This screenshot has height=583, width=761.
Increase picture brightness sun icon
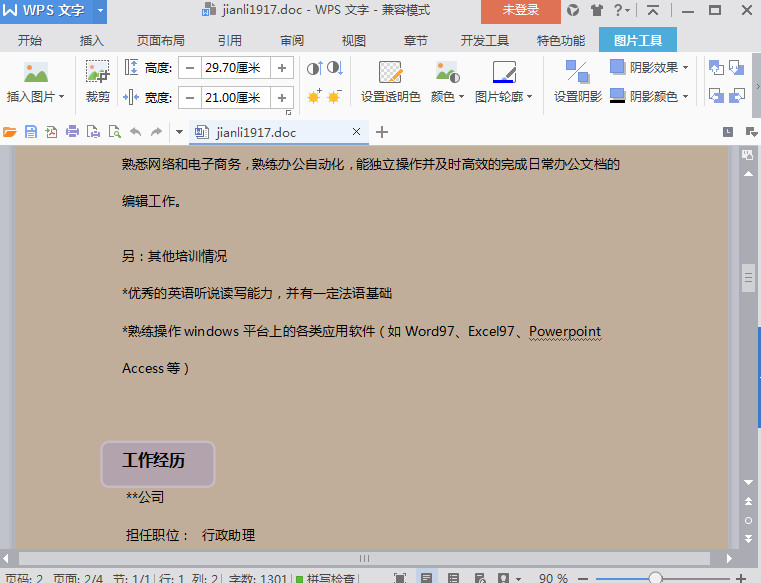[314, 97]
